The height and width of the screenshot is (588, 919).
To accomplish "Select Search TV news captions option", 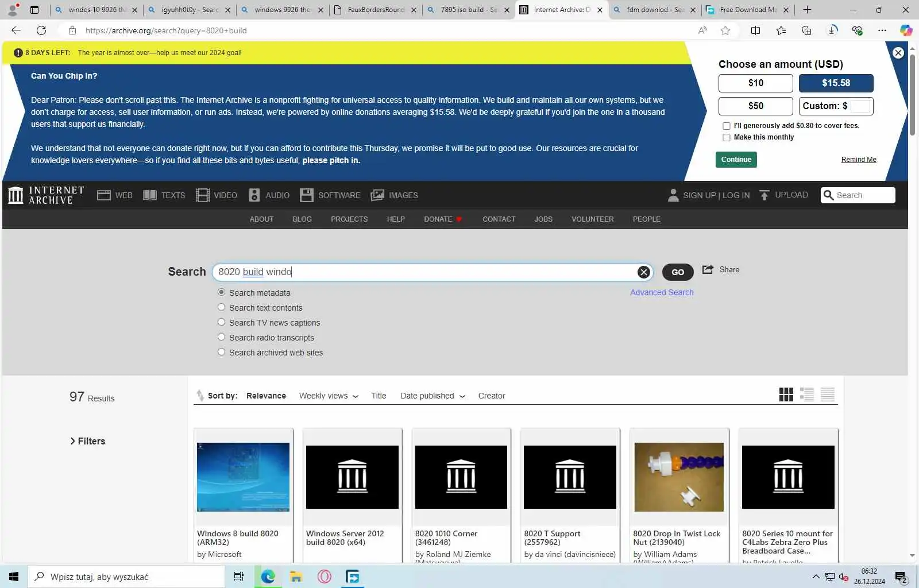I will (x=221, y=322).
